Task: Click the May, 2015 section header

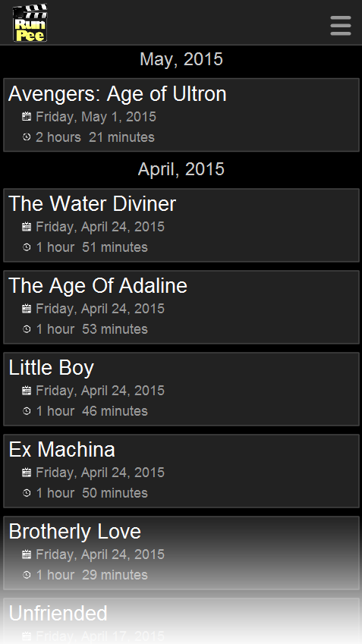Action: [x=181, y=60]
